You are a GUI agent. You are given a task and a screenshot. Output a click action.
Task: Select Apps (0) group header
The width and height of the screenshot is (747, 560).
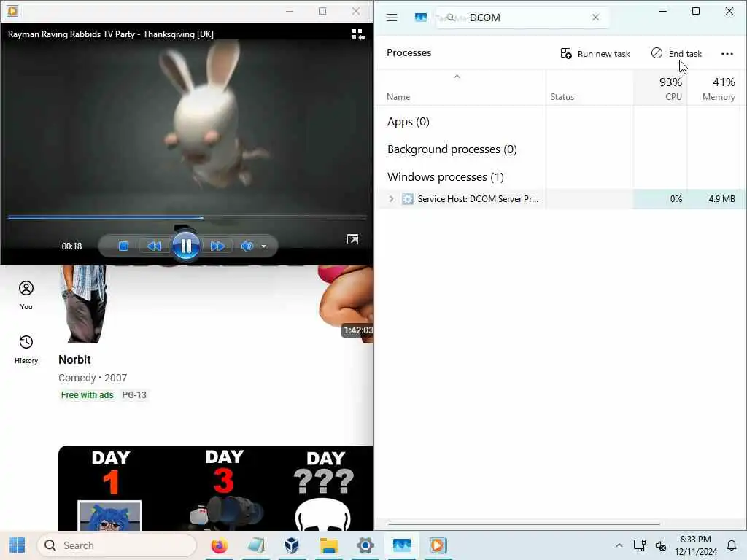click(409, 122)
